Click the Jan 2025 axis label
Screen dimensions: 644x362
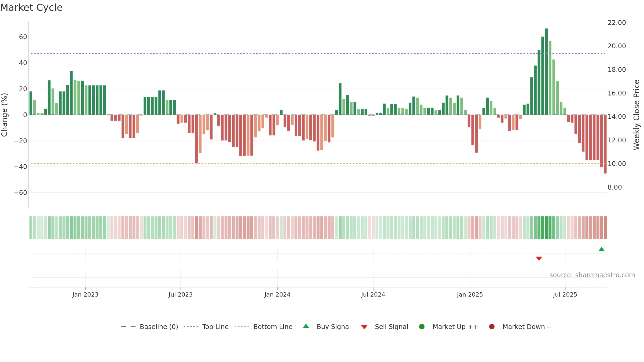point(470,295)
